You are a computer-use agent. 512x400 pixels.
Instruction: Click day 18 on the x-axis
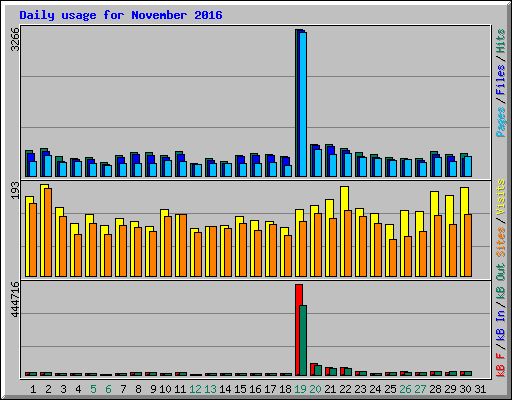pos(285,389)
